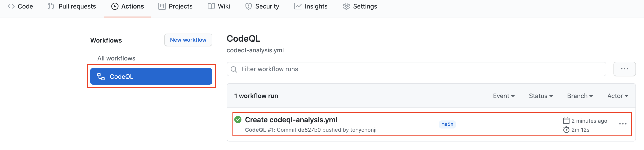Expand the Branch filter dropdown
The width and height of the screenshot is (644, 150).
click(580, 96)
